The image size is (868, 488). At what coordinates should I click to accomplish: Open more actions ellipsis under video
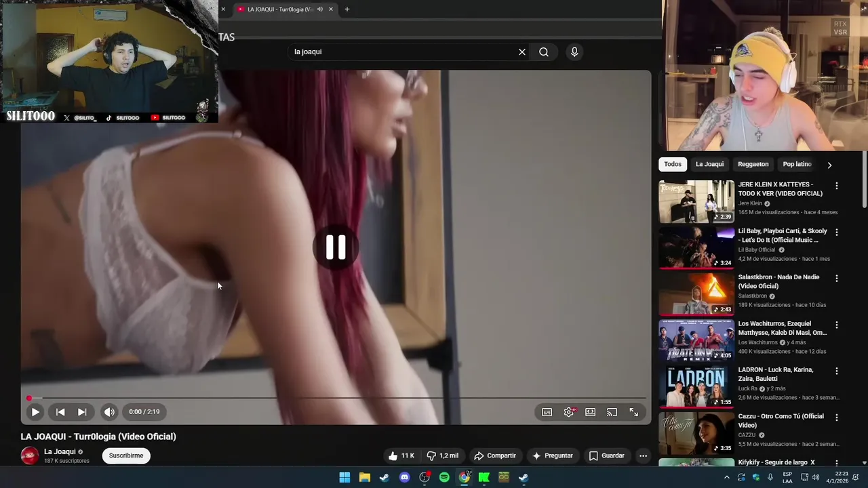click(643, 456)
